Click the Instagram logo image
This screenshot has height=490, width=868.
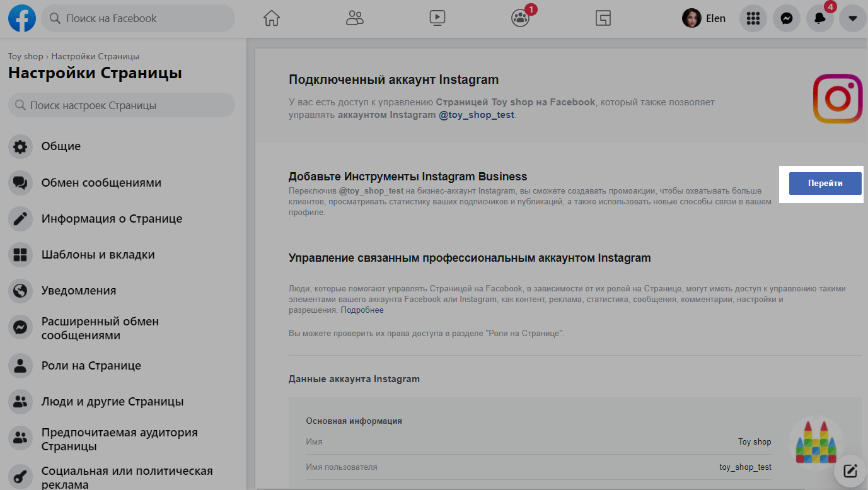pos(837,98)
